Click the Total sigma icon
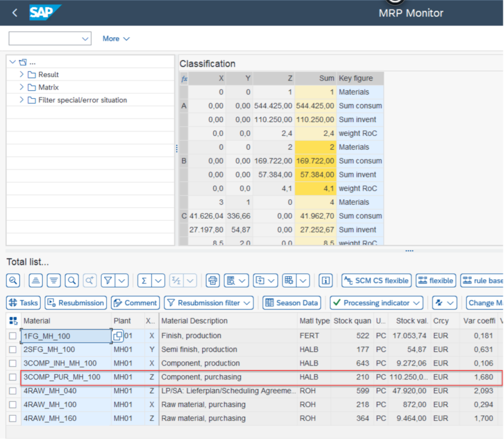 [x=145, y=280]
